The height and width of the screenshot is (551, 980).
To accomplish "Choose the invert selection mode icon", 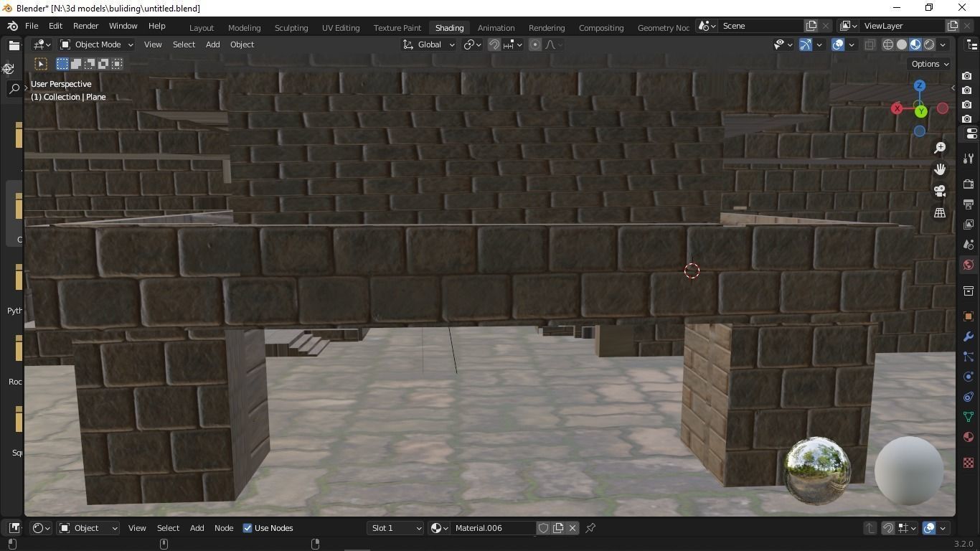I will click(x=103, y=64).
